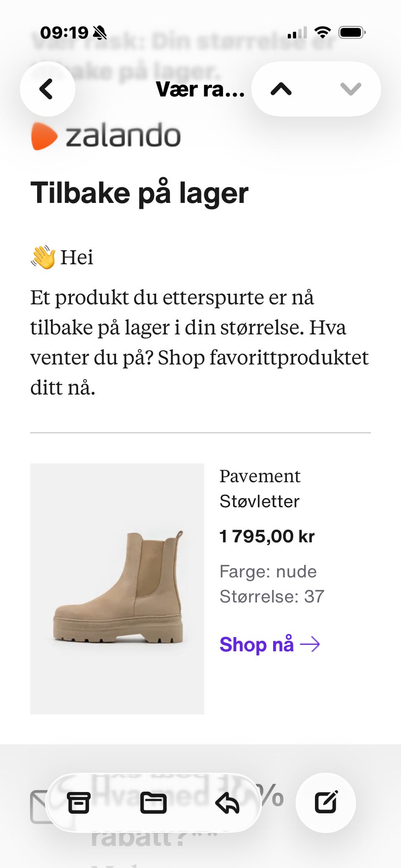Archive this Zalando email
This screenshot has height=868, width=401.
pyautogui.click(x=79, y=802)
